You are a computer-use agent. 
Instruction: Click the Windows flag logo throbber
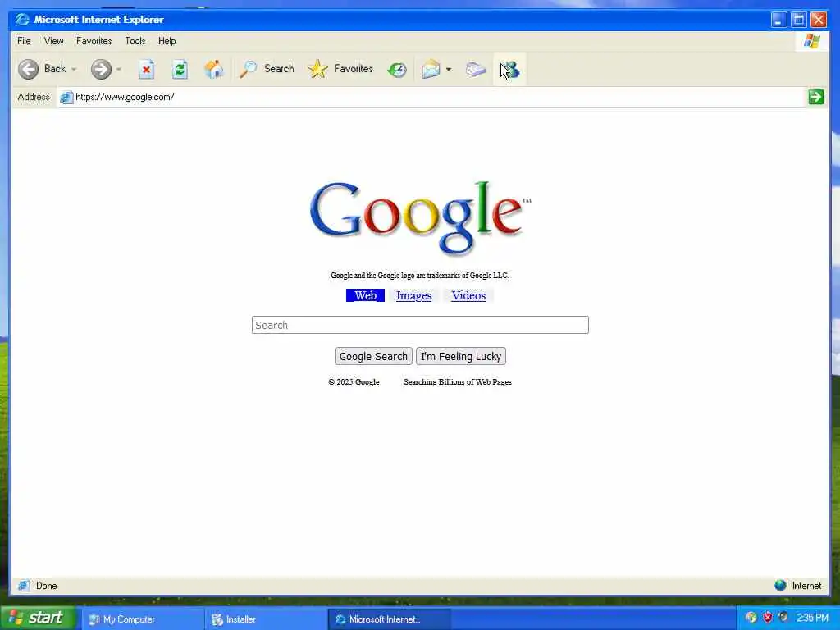point(811,41)
